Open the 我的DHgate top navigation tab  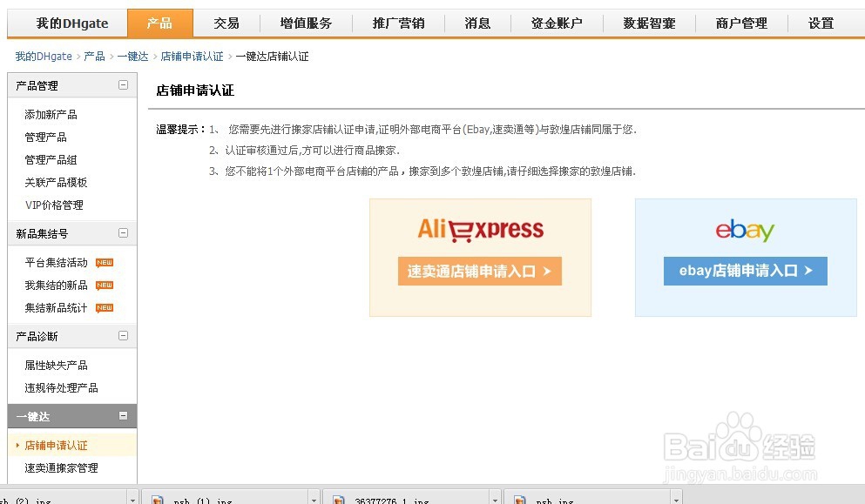pyautogui.click(x=72, y=24)
